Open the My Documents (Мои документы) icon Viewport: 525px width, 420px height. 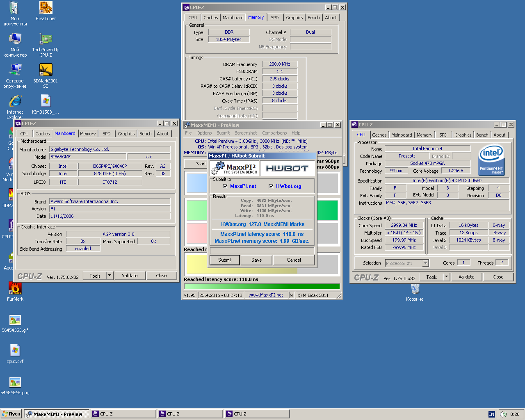(15, 14)
